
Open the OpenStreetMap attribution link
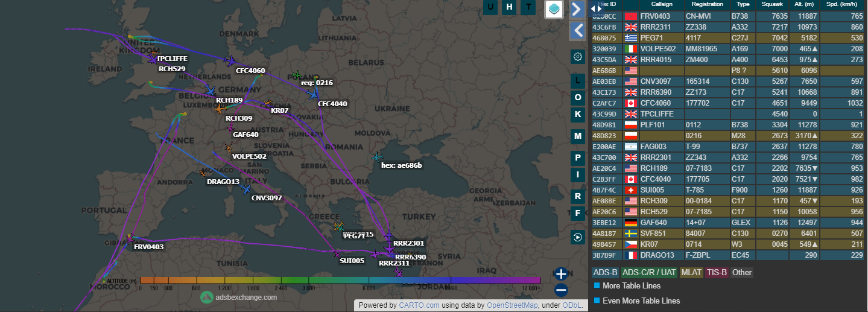513,305
